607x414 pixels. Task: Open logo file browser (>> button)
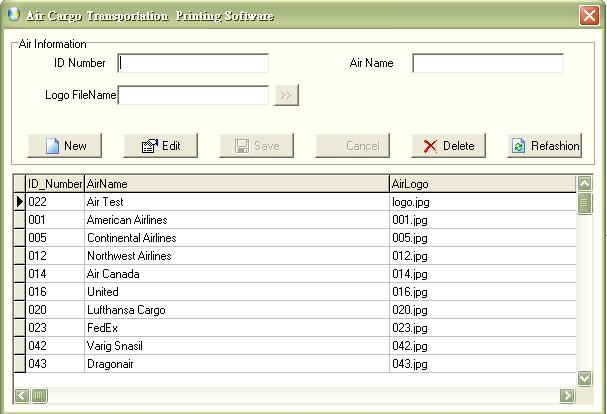(x=286, y=95)
